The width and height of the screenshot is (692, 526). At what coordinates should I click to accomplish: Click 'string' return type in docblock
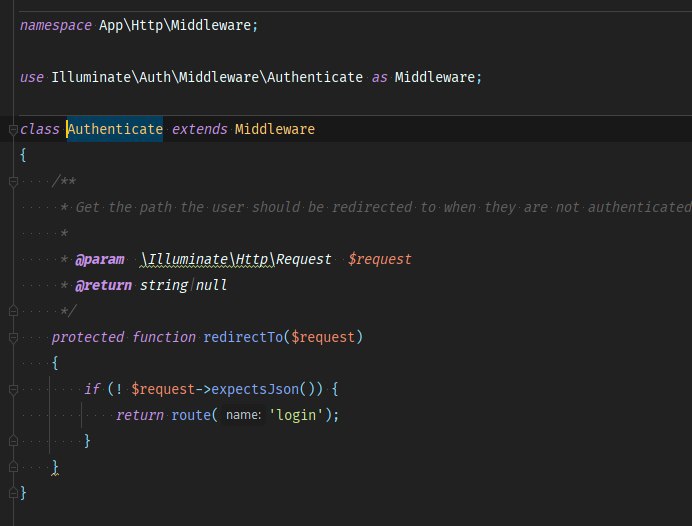point(164,286)
